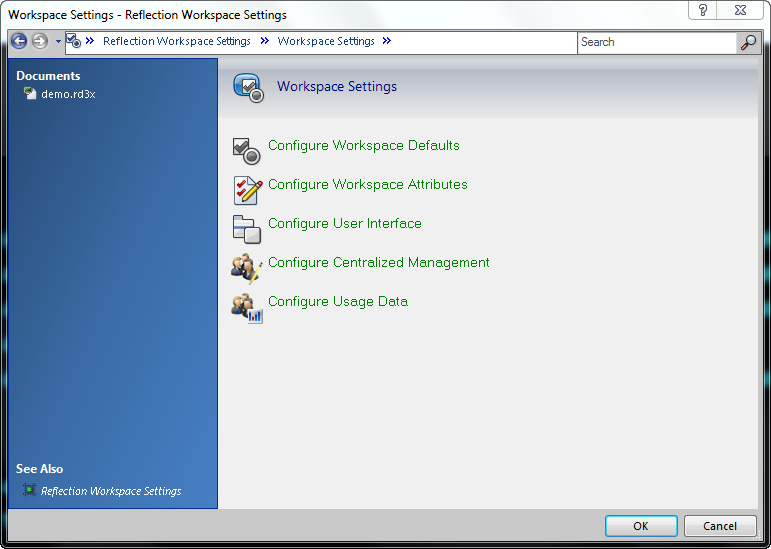Click the Documents heading in the sidebar

pos(48,76)
